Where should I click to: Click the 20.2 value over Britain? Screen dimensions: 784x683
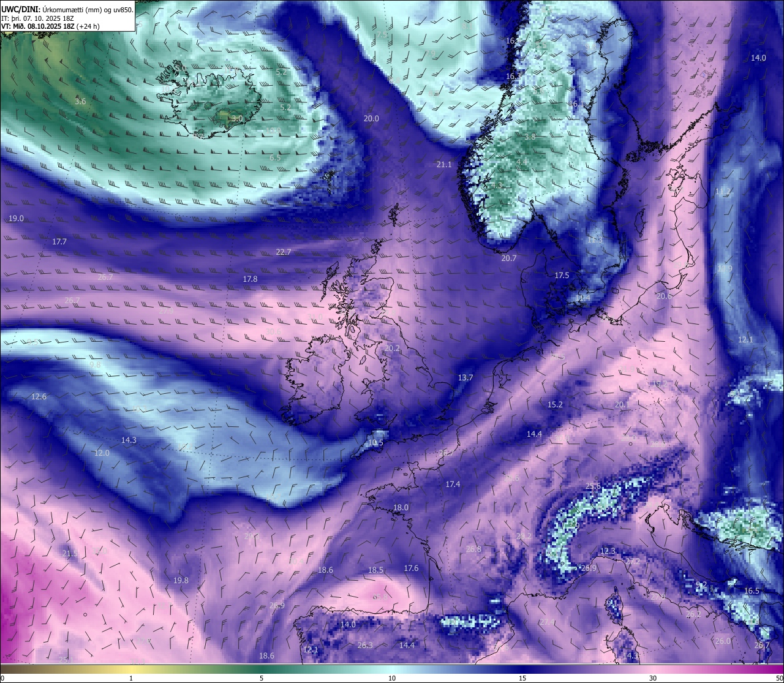pyautogui.click(x=392, y=348)
